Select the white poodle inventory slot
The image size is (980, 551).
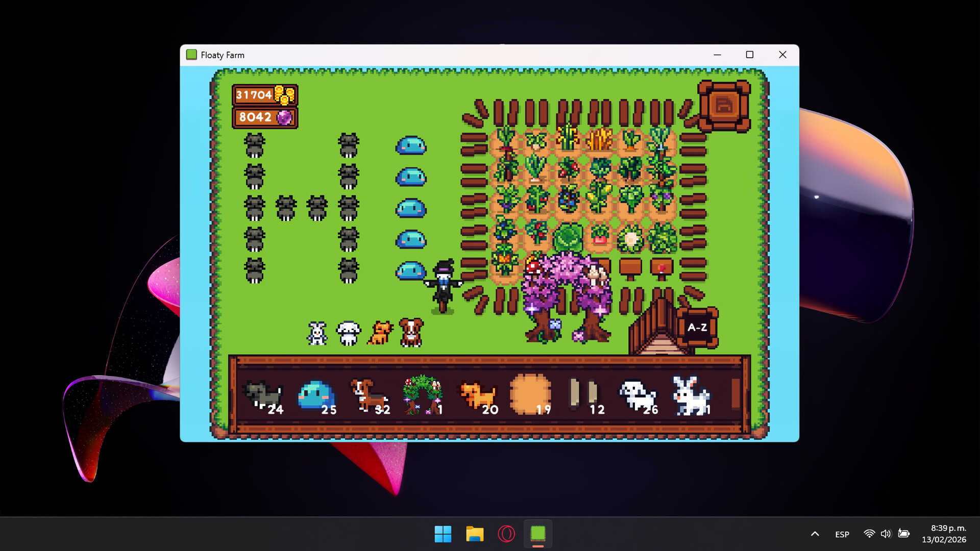click(x=637, y=393)
